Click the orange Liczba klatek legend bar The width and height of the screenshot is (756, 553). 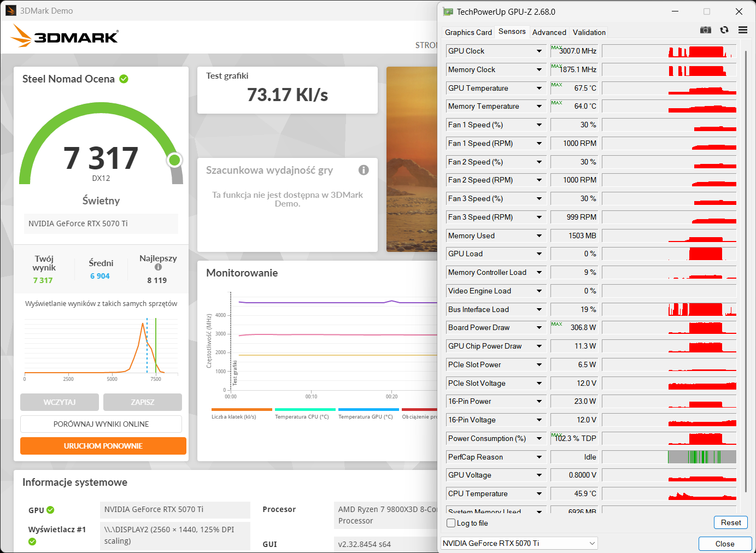point(242,409)
